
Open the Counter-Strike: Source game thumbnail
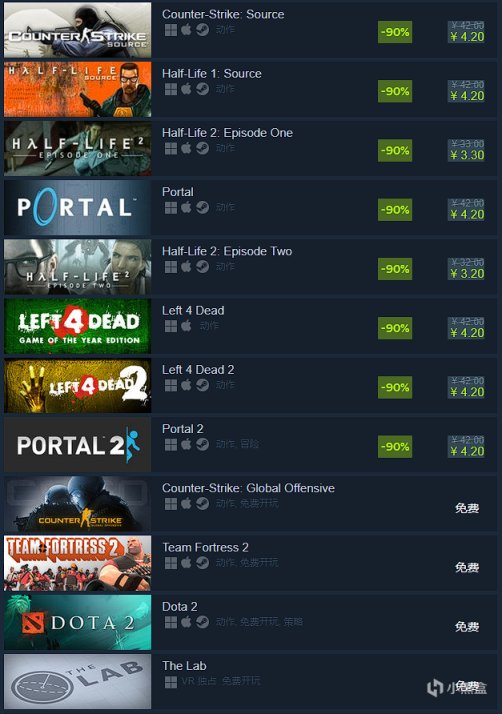tap(77, 30)
